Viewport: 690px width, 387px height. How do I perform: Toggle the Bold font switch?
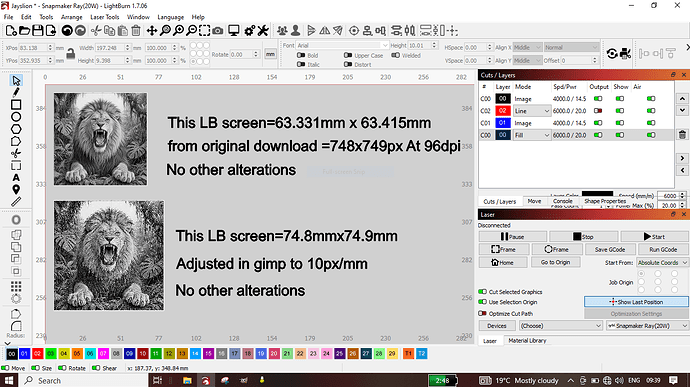(x=301, y=55)
